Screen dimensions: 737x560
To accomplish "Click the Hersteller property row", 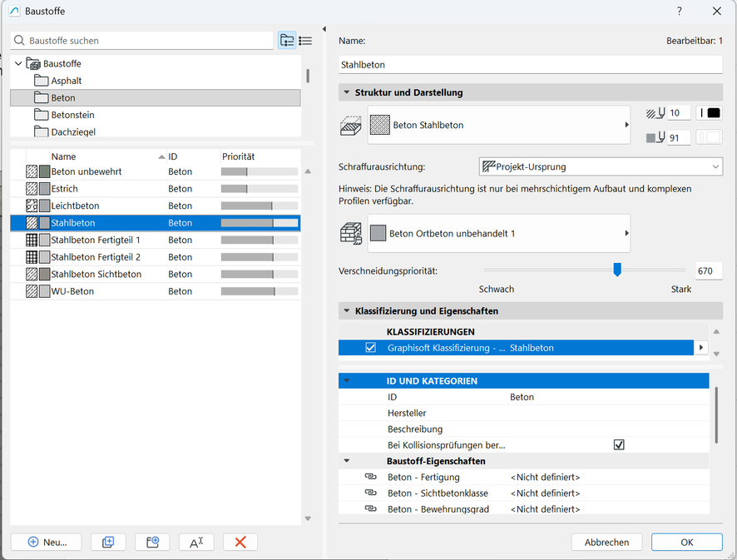I will pos(523,413).
